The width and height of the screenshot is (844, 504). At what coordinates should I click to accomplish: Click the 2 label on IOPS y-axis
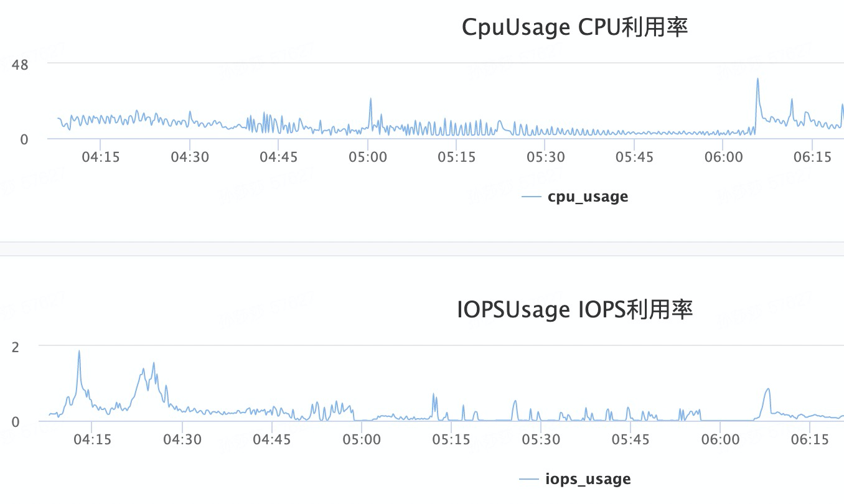click(16, 346)
